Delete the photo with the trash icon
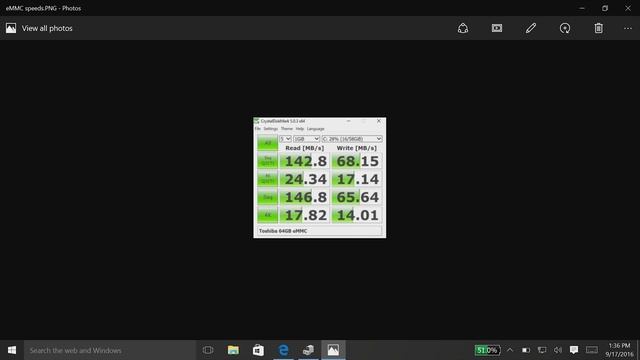 pos(598,28)
